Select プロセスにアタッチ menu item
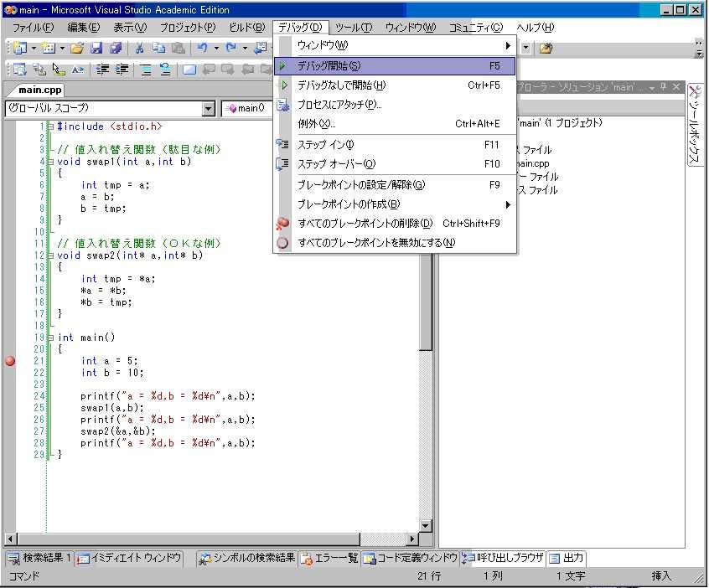Image resolution: width=709 pixels, height=588 pixels. click(x=396, y=105)
